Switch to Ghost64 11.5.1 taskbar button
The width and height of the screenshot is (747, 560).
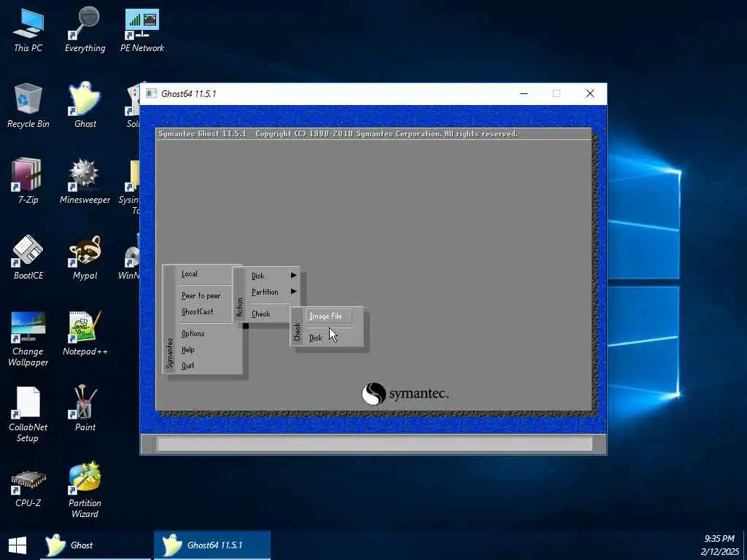[x=212, y=545]
